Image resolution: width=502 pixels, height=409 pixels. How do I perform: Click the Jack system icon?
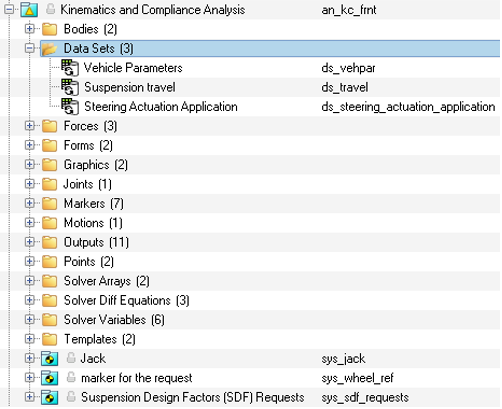pos(49,359)
